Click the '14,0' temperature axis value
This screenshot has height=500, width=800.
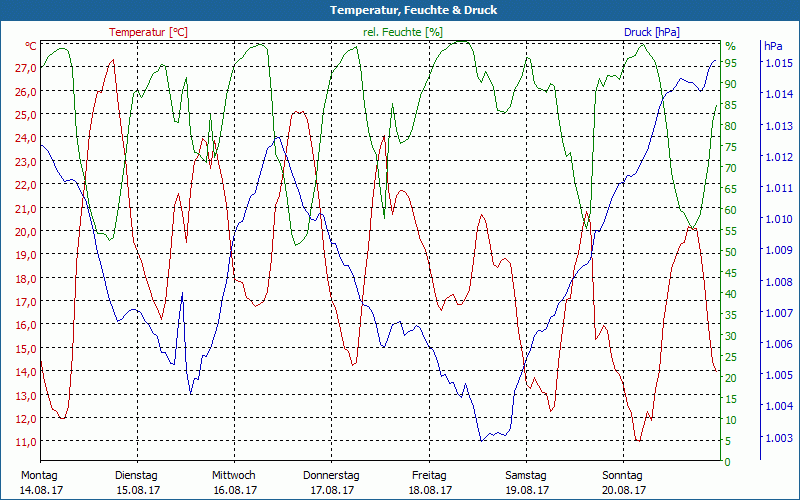pos(26,371)
